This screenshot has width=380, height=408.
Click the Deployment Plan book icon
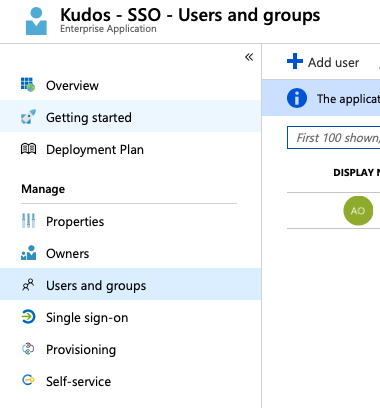[x=28, y=149]
